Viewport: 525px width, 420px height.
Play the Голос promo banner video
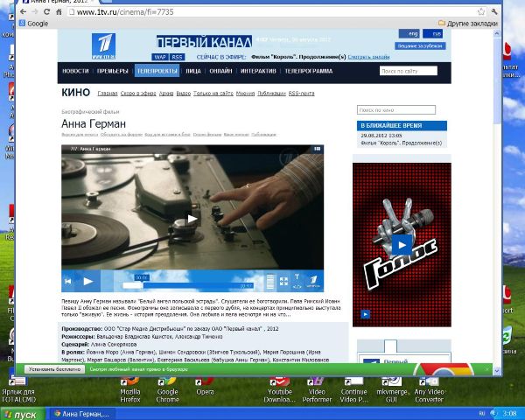402,245
